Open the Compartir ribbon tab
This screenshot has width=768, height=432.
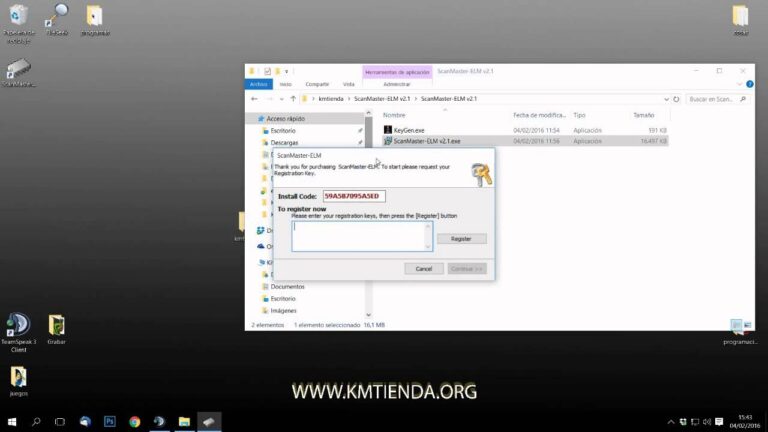[317, 84]
